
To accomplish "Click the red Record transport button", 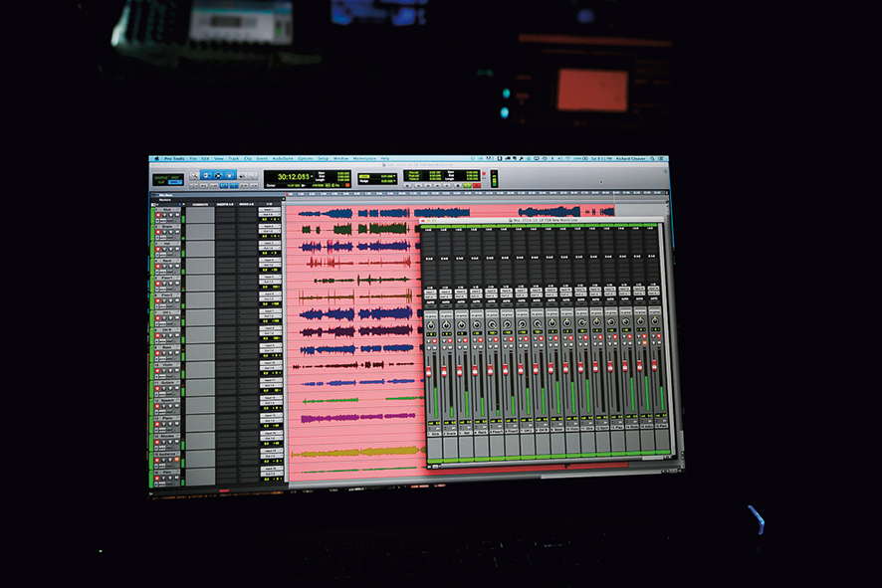I will tap(477, 185).
